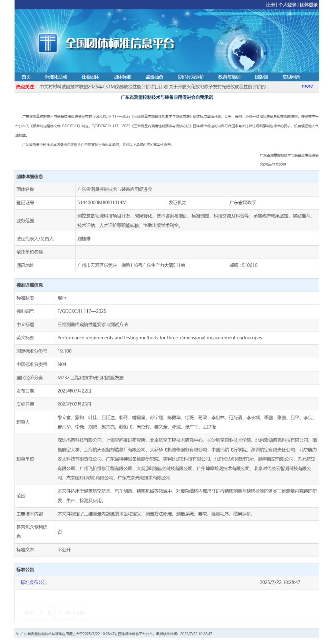The image size is (330, 644).
Task: Click standard number T/GDCKCJH 117—2025 in table
Action: pos(82,311)
